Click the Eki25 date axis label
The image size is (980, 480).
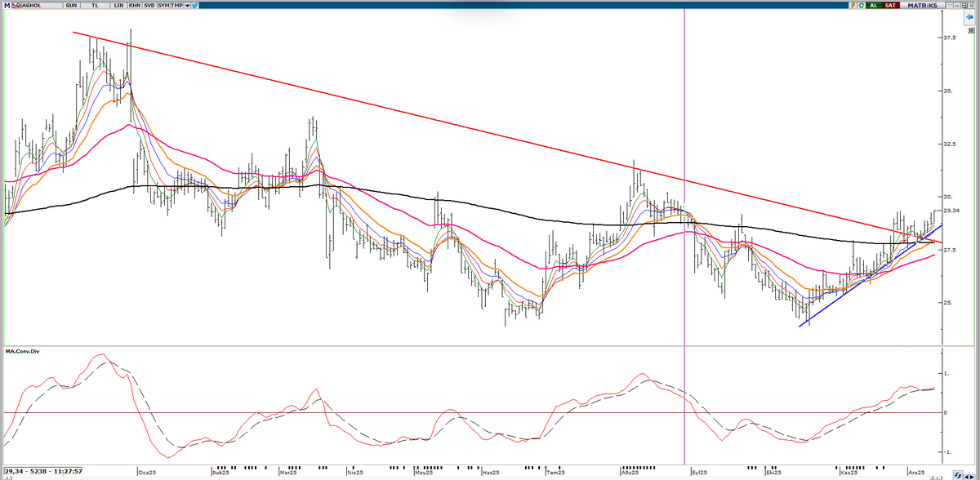pyautogui.click(x=773, y=472)
